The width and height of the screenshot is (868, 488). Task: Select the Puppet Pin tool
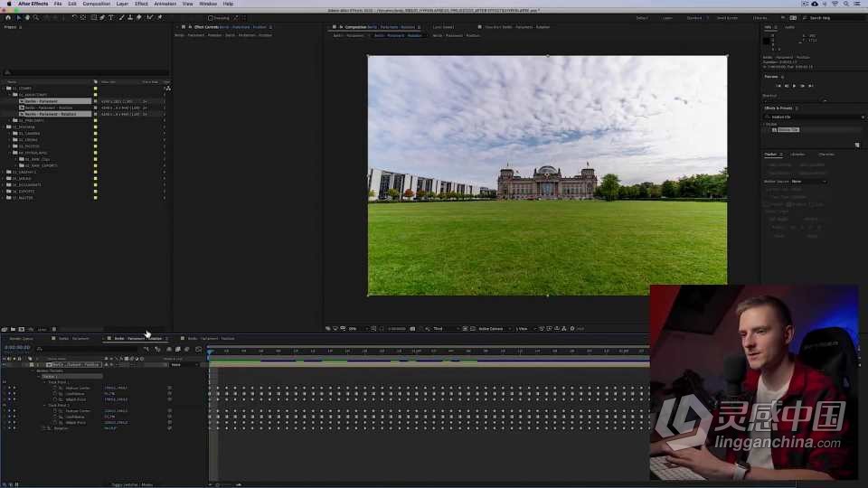[x=160, y=18]
